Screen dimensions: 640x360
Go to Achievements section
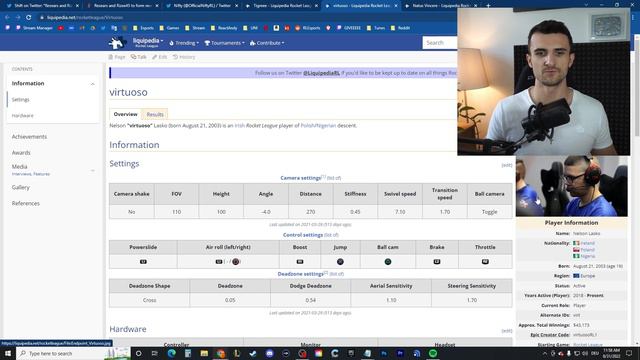(29, 137)
